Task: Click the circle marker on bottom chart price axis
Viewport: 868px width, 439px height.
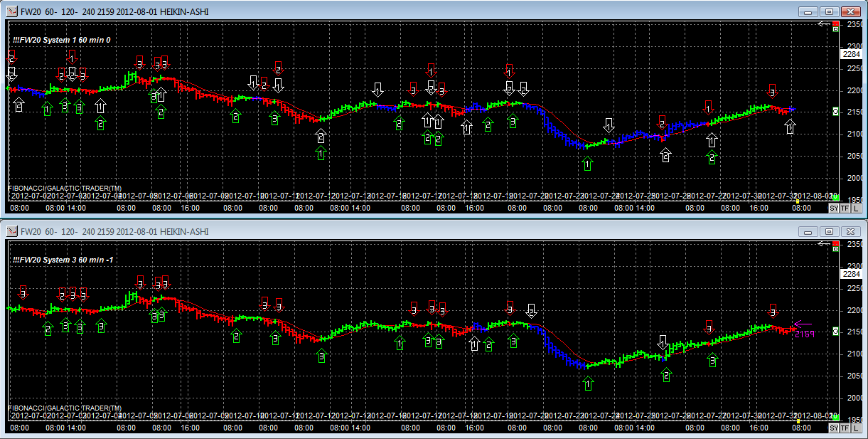Action: 836,332
